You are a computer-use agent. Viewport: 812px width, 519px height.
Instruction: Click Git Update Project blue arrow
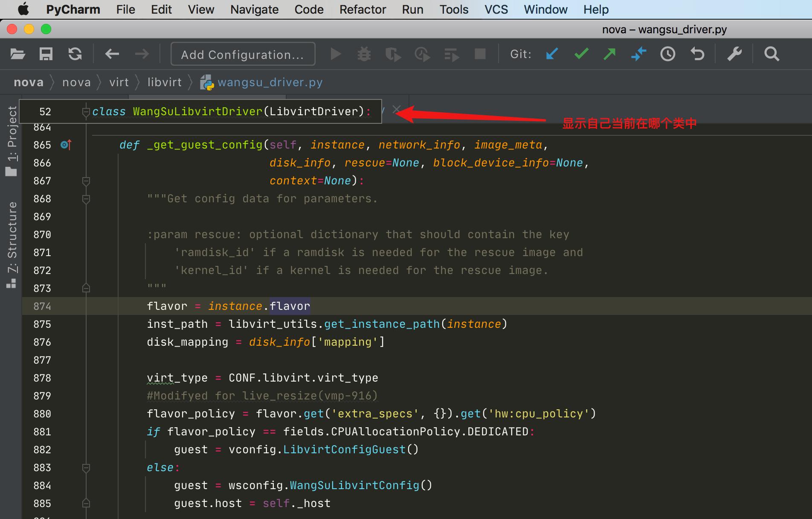552,54
